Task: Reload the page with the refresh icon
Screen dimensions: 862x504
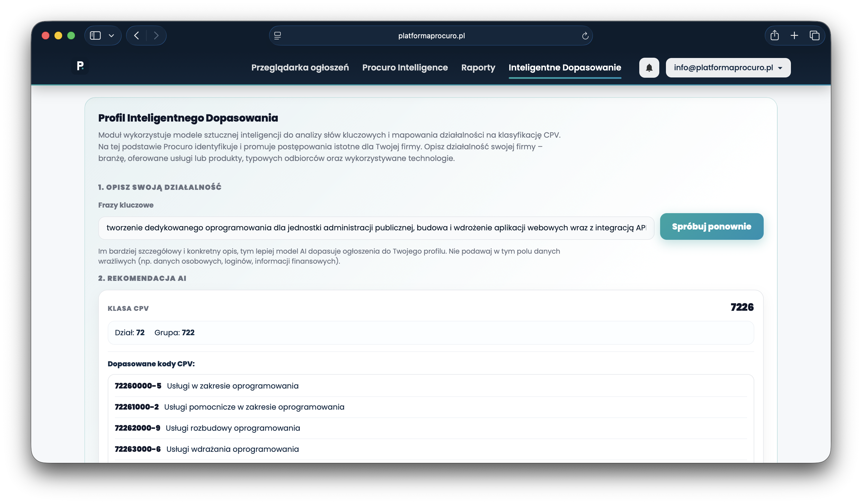Action: pos(585,35)
